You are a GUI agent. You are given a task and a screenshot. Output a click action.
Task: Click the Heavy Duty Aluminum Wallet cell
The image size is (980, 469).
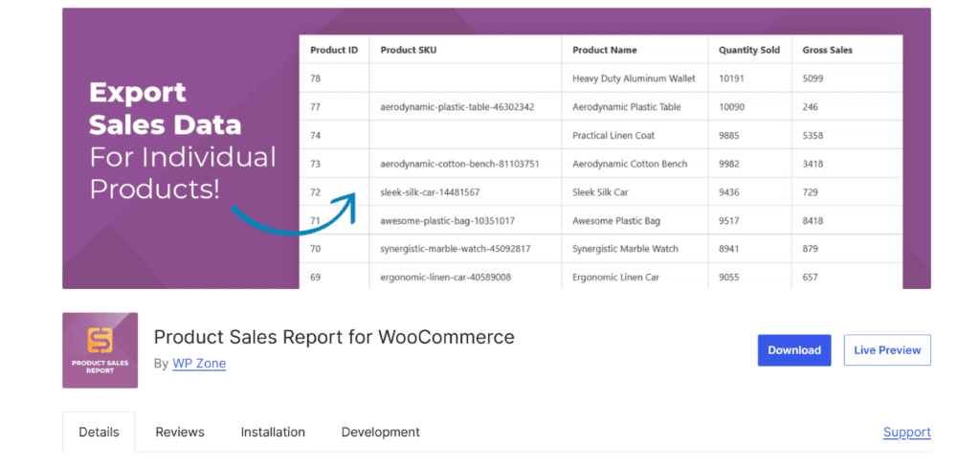634,78
